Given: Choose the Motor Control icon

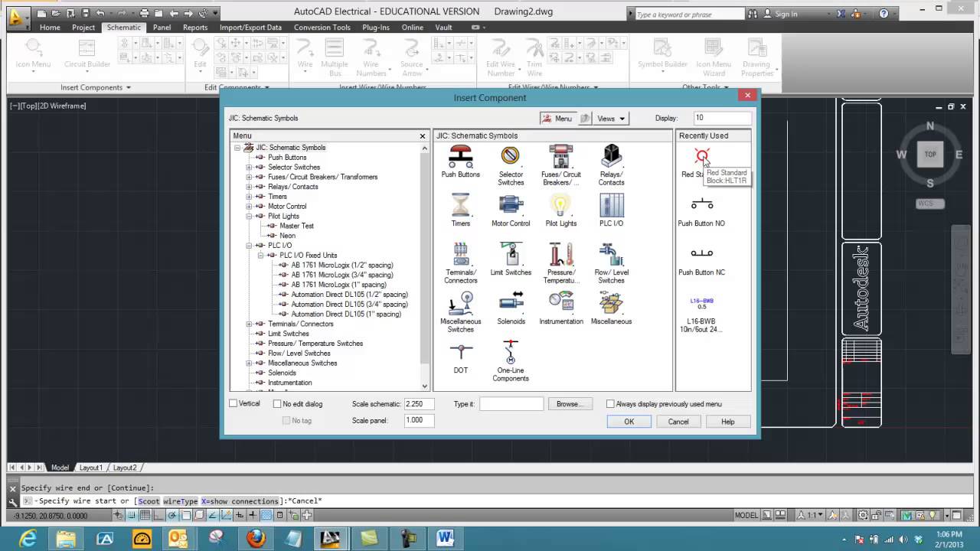Looking at the screenshot, I should (511, 205).
